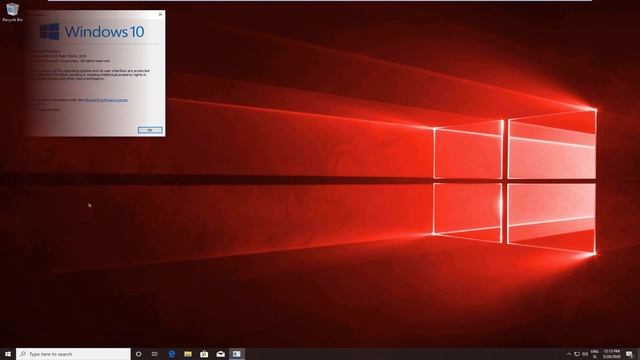Click OK in the About Windows dialog
Screen dimensions: 640x360
point(150,130)
